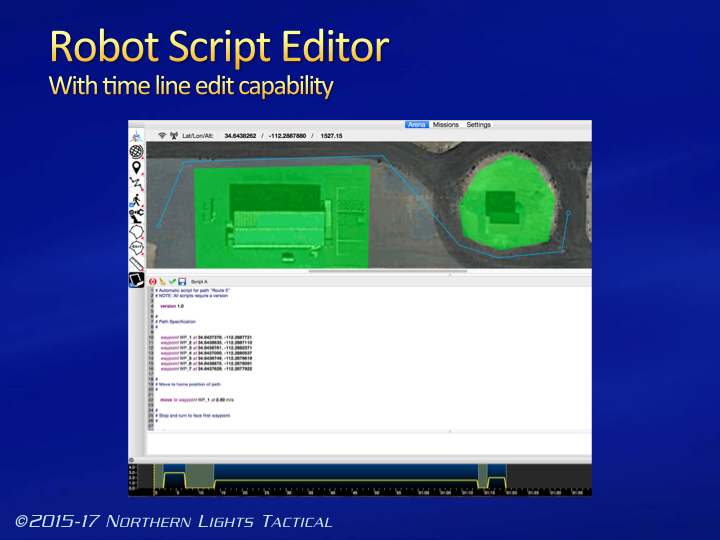The image size is (720, 540).
Task: Click the map horizontal scrollbar
Action: point(387,271)
